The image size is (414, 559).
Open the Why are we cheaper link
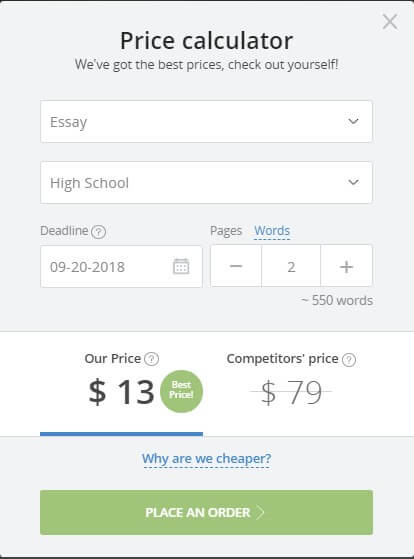pos(206,458)
